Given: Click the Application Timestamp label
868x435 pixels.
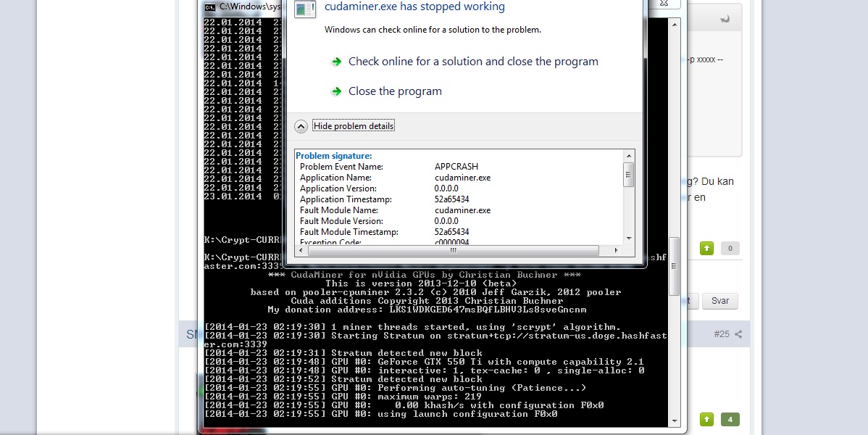Looking at the screenshot, I should pyautogui.click(x=346, y=199).
